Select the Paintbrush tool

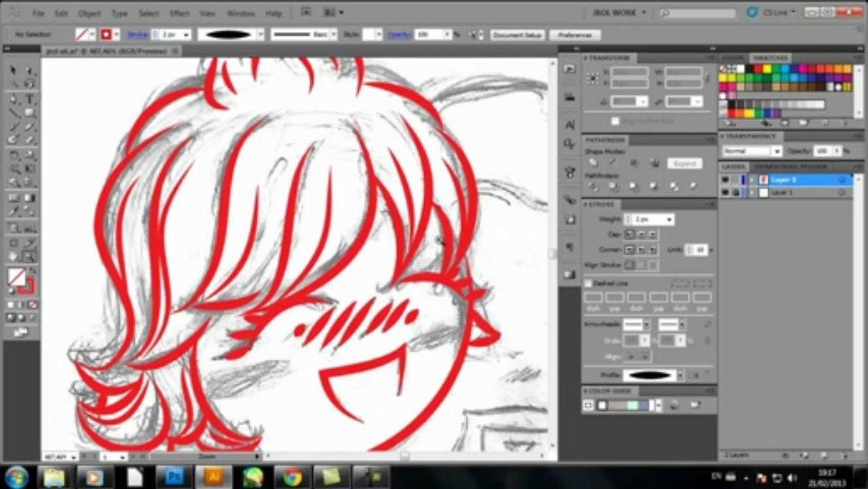pos(13,126)
